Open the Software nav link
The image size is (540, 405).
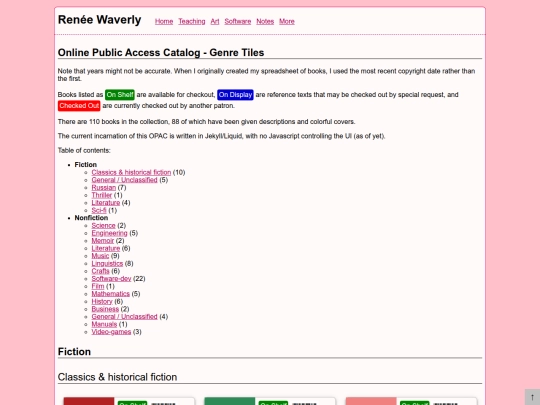pos(238,21)
